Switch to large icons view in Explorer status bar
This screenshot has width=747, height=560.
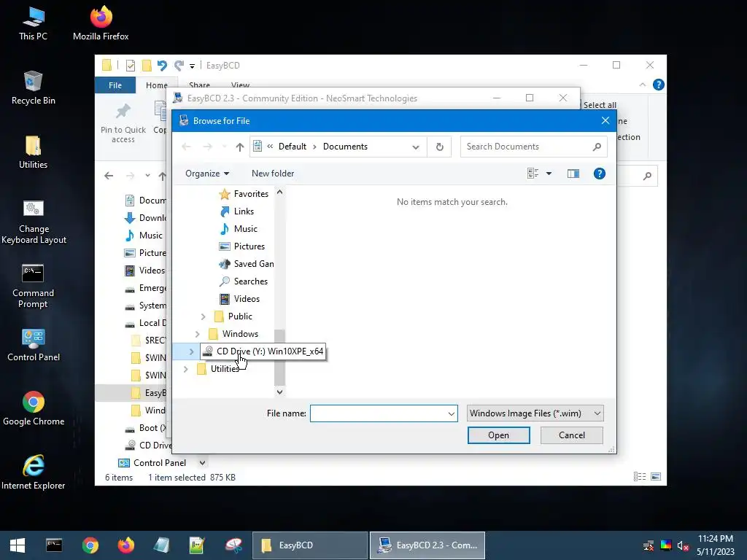coord(656,477)
